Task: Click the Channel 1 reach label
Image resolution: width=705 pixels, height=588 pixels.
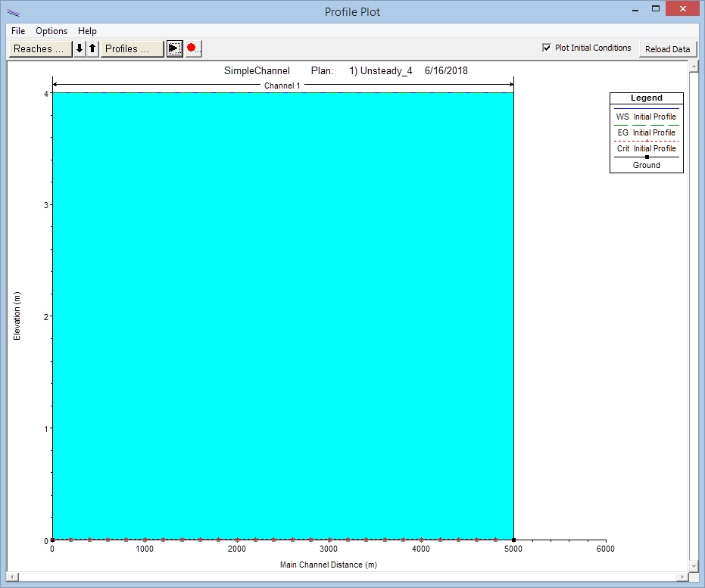Action: (x=282, y=86)
